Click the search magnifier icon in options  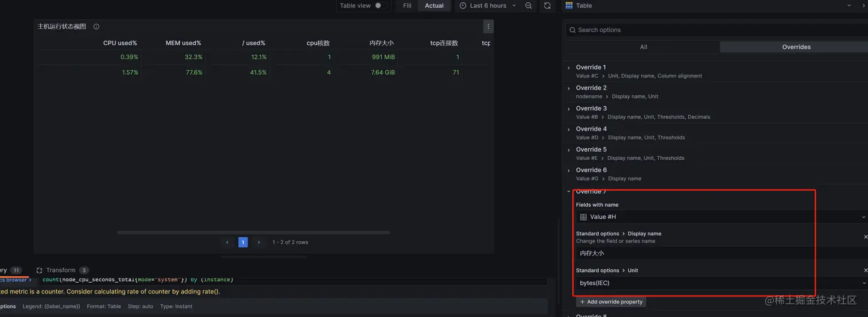(572, 30)
